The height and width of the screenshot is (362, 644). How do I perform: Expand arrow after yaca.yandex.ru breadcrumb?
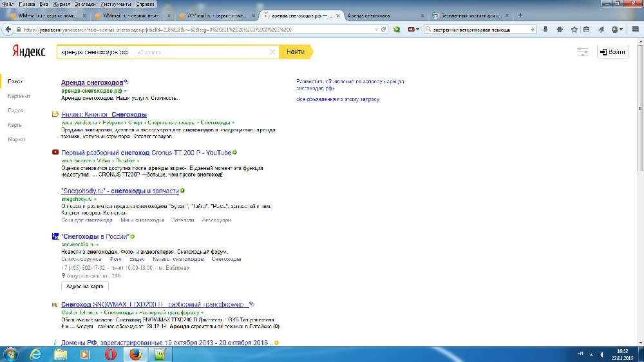(233, 123)
